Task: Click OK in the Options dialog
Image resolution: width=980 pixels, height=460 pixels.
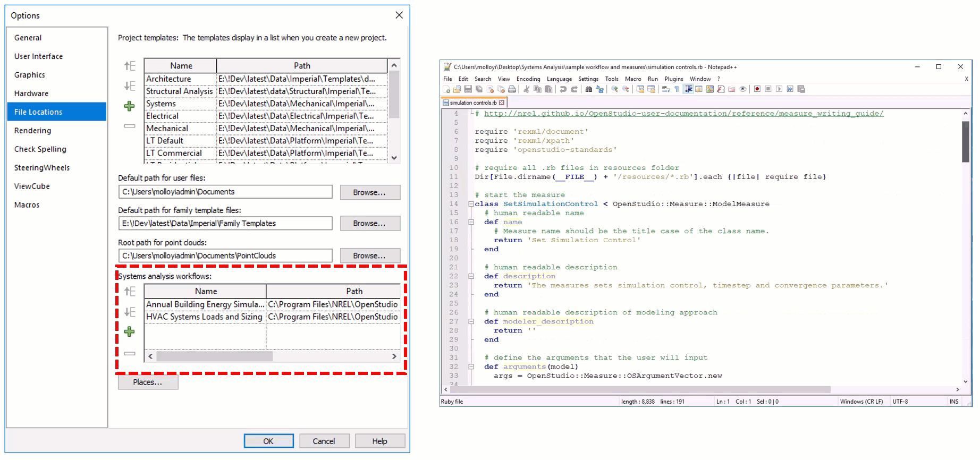Action: point(268,441)
